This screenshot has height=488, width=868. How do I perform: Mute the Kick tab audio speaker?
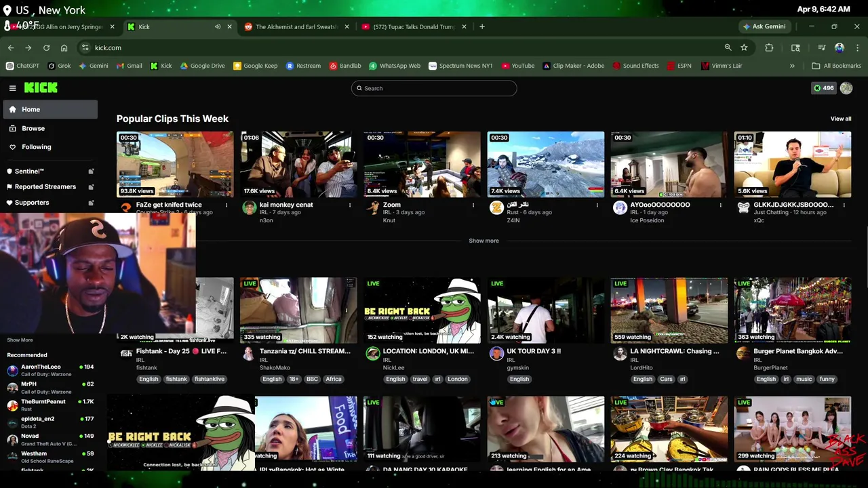point(218,26)
